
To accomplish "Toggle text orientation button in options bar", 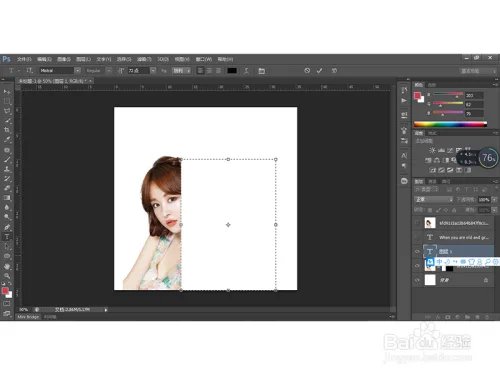I will (x=29, y=71).
